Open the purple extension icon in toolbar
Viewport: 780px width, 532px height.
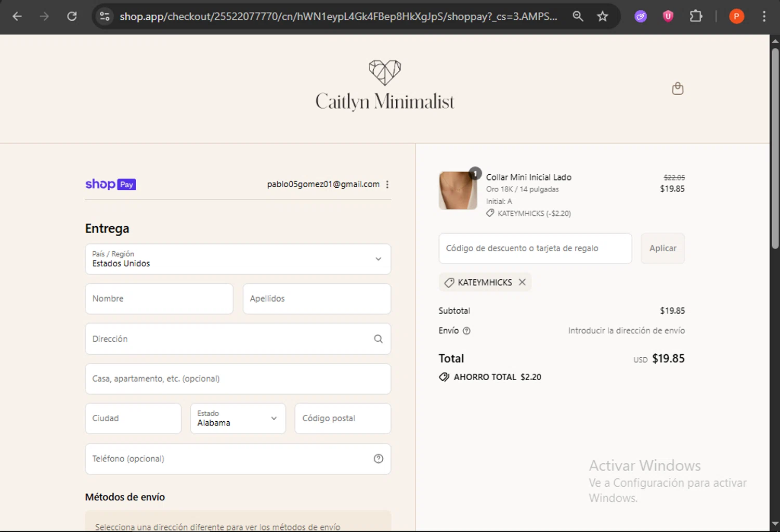tap(641, 16)
